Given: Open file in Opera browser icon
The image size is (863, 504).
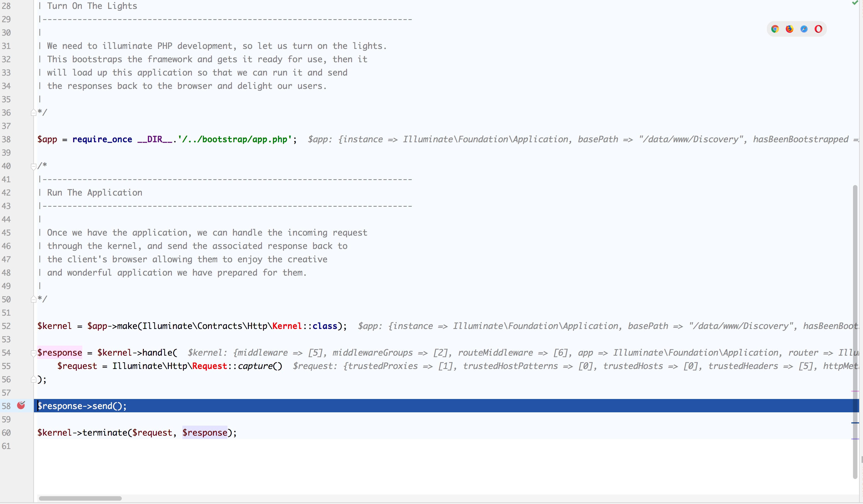Looking at the screenshot, I should click(x=818, y=29).
